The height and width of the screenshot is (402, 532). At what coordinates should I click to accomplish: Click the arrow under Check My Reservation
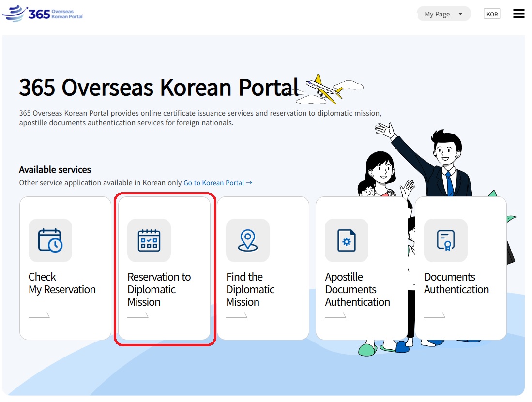39,315
